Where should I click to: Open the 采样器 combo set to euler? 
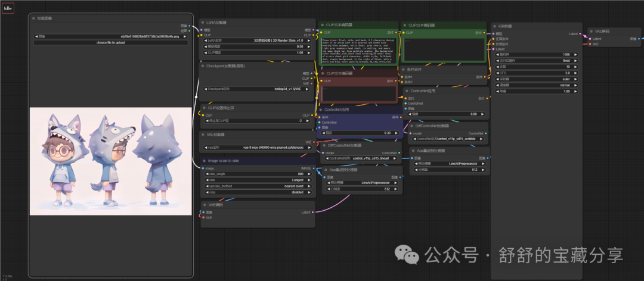pyautogui.click(x=535, y=79)
